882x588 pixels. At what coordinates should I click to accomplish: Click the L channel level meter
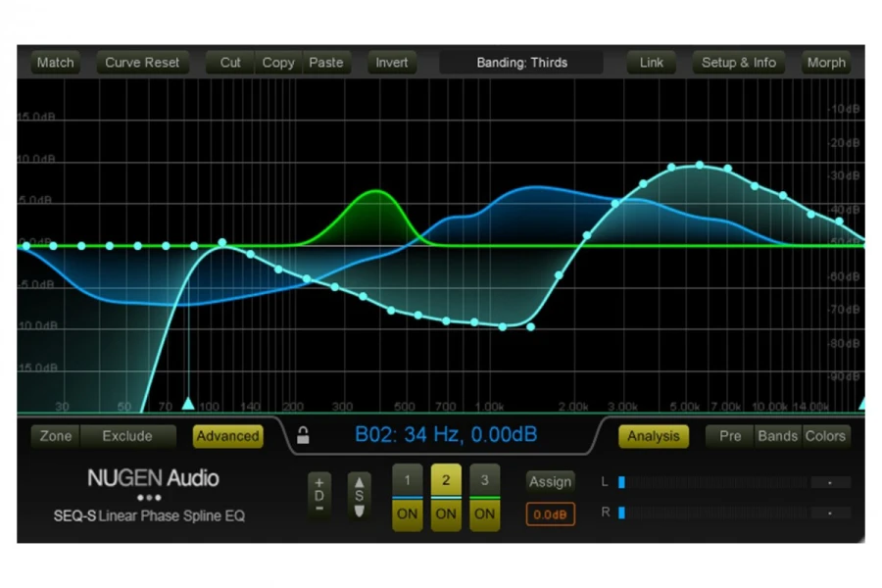coord(712,482)
